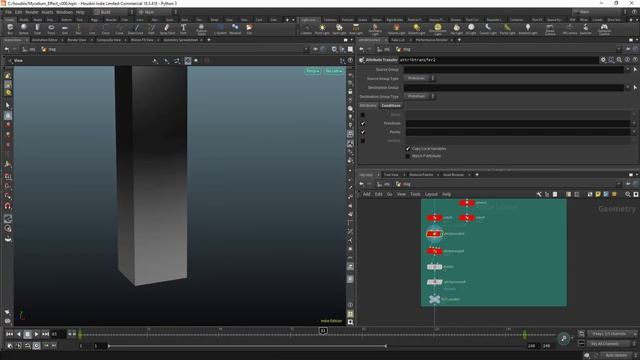Select the Spray Paint shelf tool
Screen dimensions: 640x360
167,29
